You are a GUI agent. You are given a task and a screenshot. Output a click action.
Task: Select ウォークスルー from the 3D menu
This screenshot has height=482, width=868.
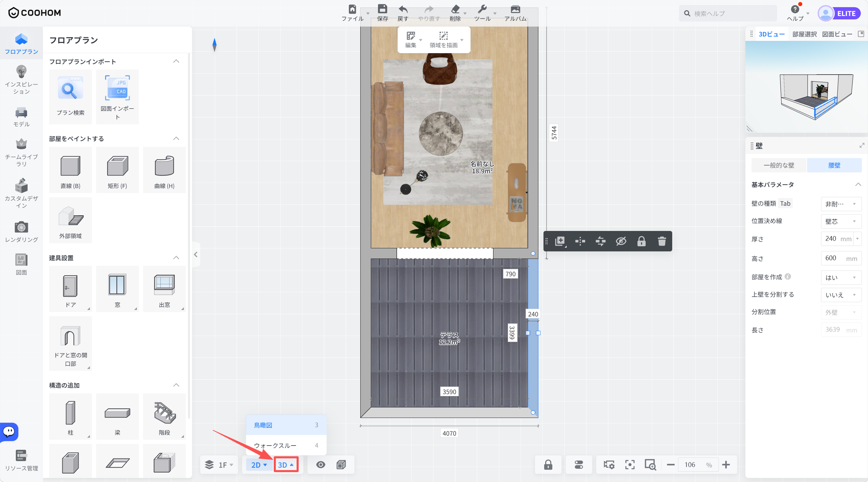click(x=286, y=446)
